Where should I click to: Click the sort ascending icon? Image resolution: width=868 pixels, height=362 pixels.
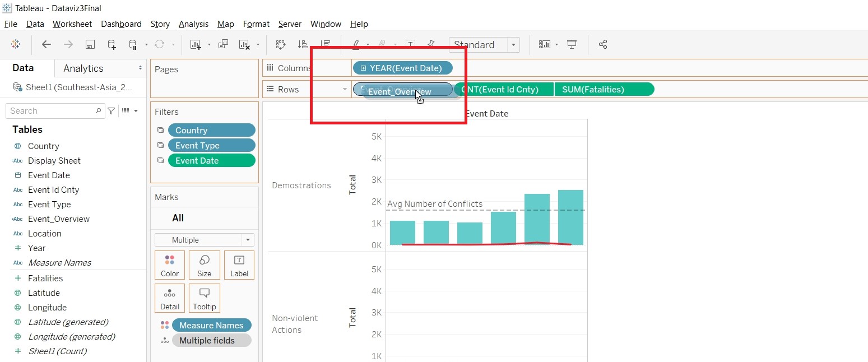pos(303,44)
